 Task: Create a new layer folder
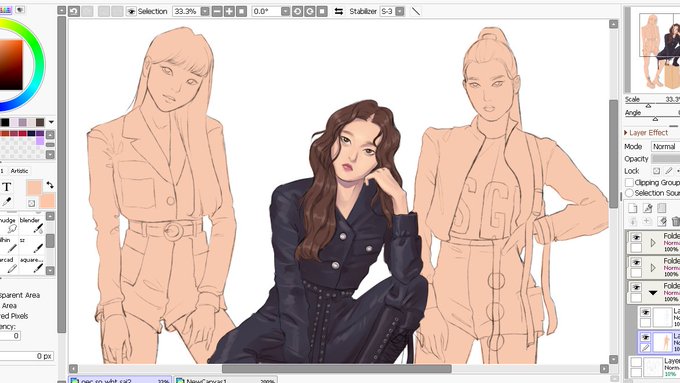point(662,208)
